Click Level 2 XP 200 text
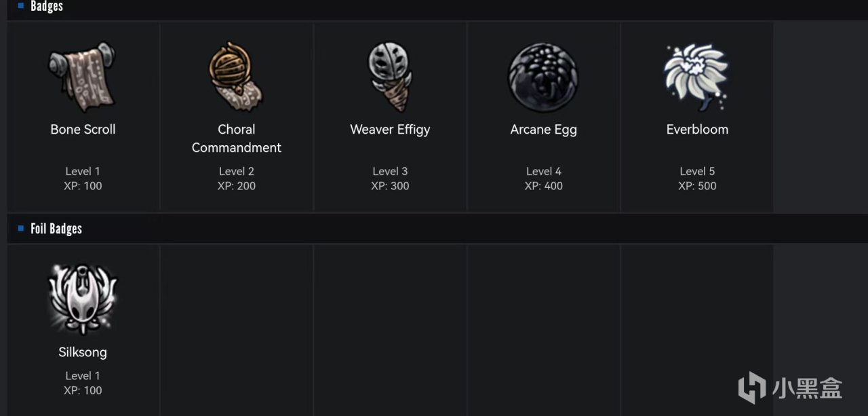868x416 pixels. 236,178
